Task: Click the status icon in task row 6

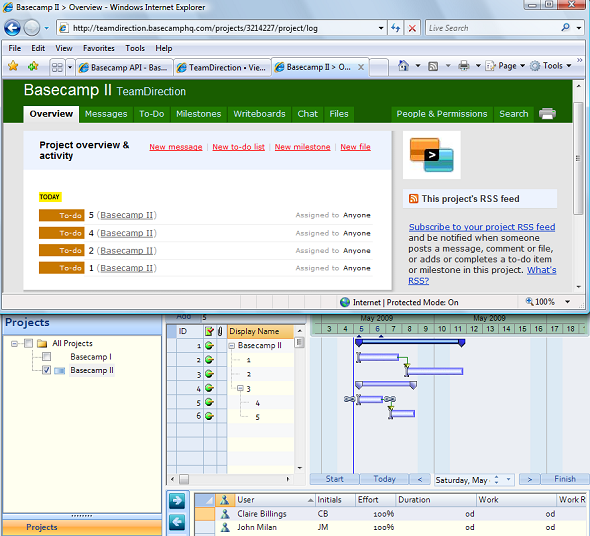Action: click(x=209, y=416)
